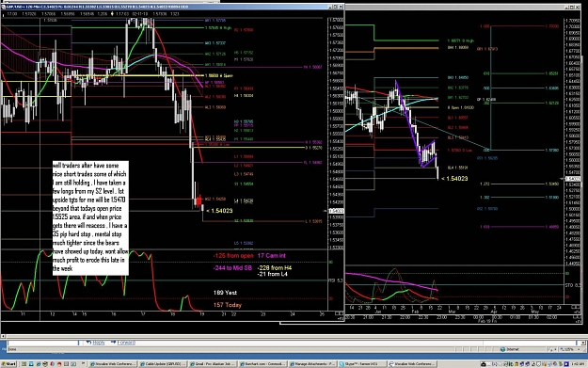The image size is (588, 368).
Task: Click the 1.272 Fibonacci level label
Action: click(x=485, y=184)
